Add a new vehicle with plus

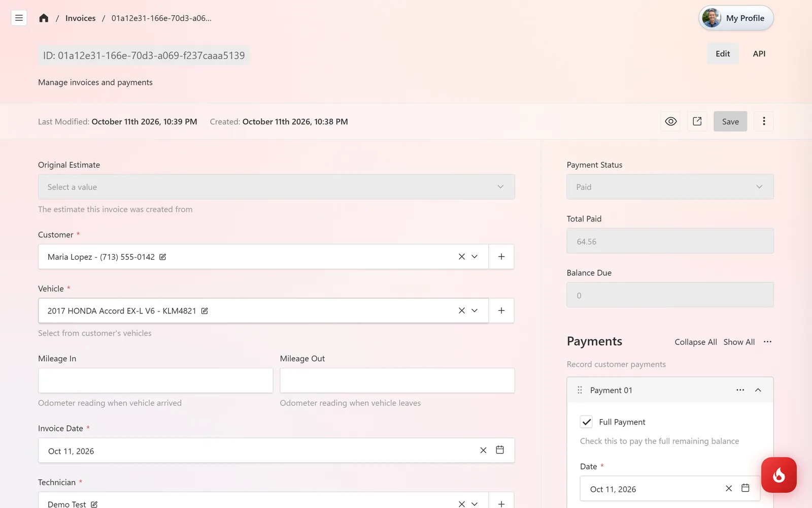click(x=501, y=310)
